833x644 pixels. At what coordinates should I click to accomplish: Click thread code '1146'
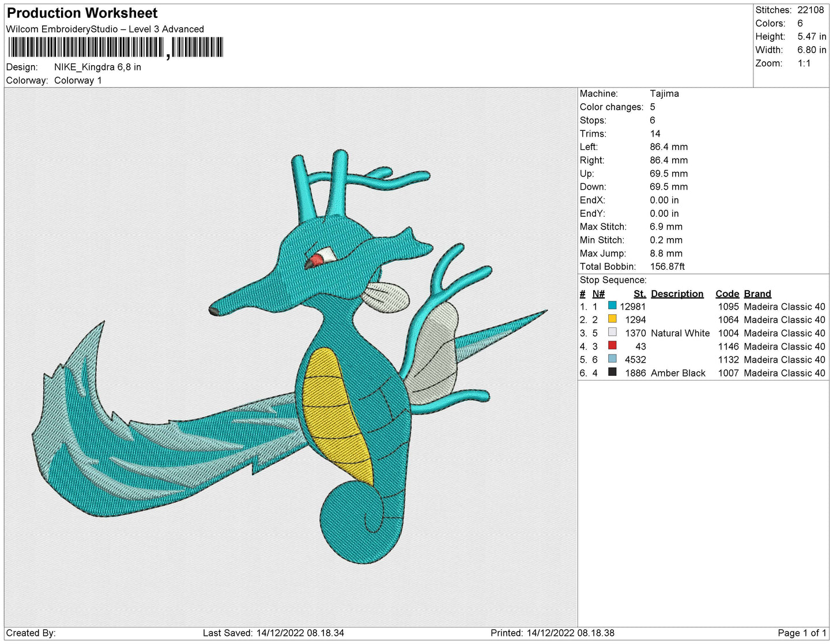pyautogui.click(x=728, y=347)
